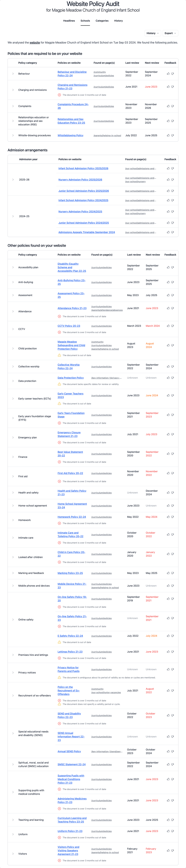Click the out-of-date warning icon on Child Protection
This screenshot has height=868, width=186.
(x=60, y=354)
